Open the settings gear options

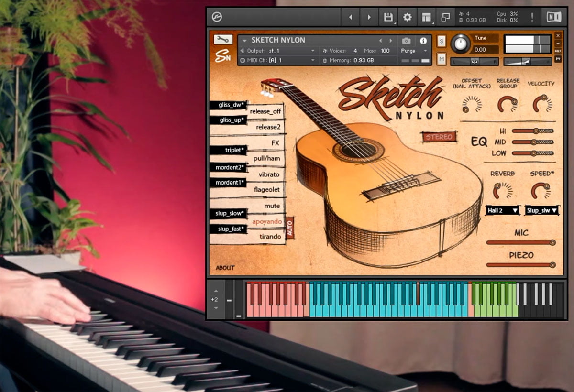pos(407,17)
